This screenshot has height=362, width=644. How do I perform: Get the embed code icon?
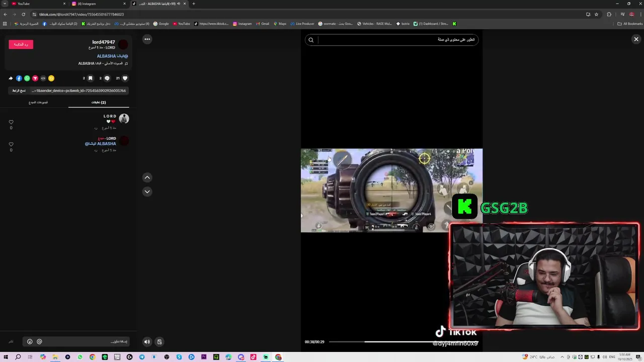click(43, 78)
